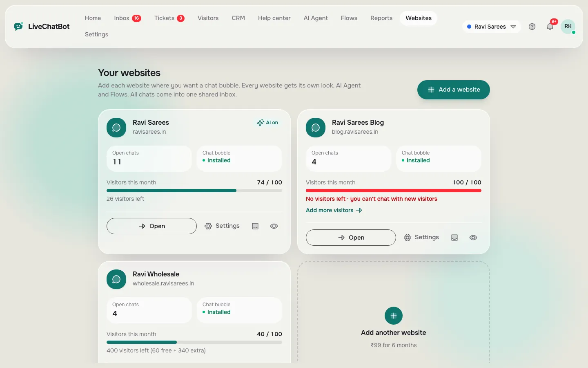Click the AI on badge on Ravi Sarees
The height and width of the screenshot is (368, 588).
pyautogui.click(x=267, y=123)
